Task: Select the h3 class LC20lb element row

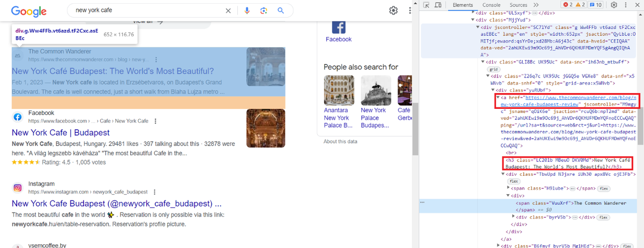Action: [x=567, y=163]
